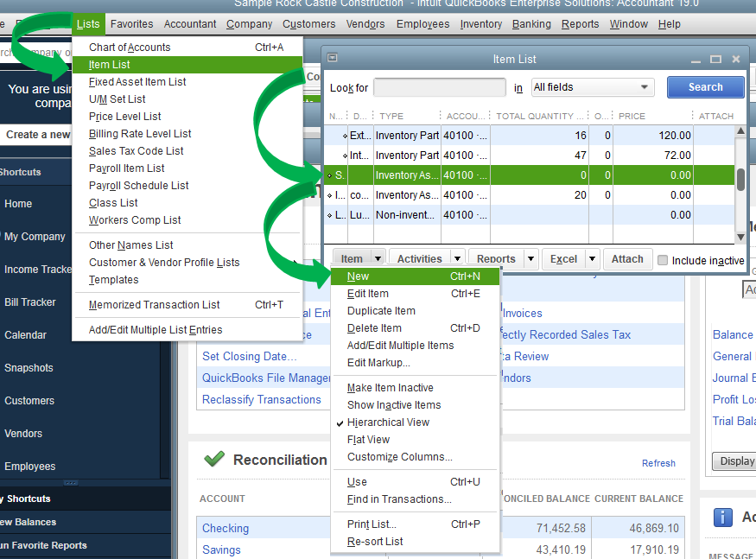
Task: Open the Favorites menu
Action: (x=131, y=24)
